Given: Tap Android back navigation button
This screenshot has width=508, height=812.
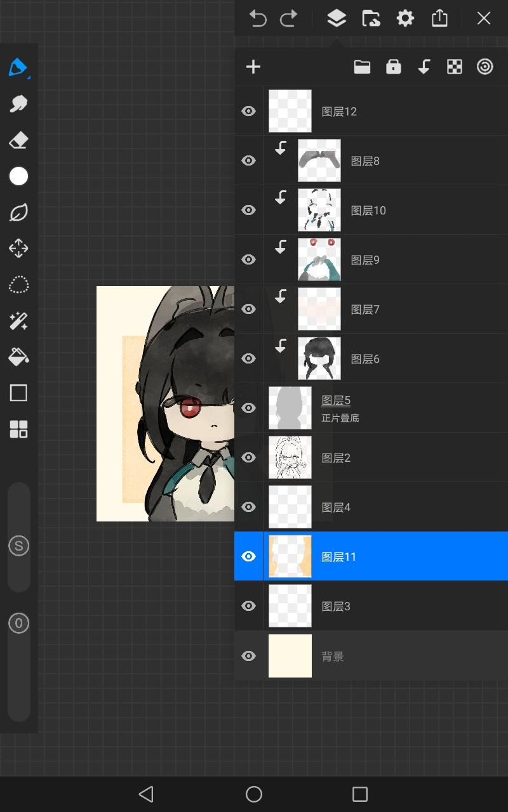Looking at the screenshot, I should tap(147, 794).
